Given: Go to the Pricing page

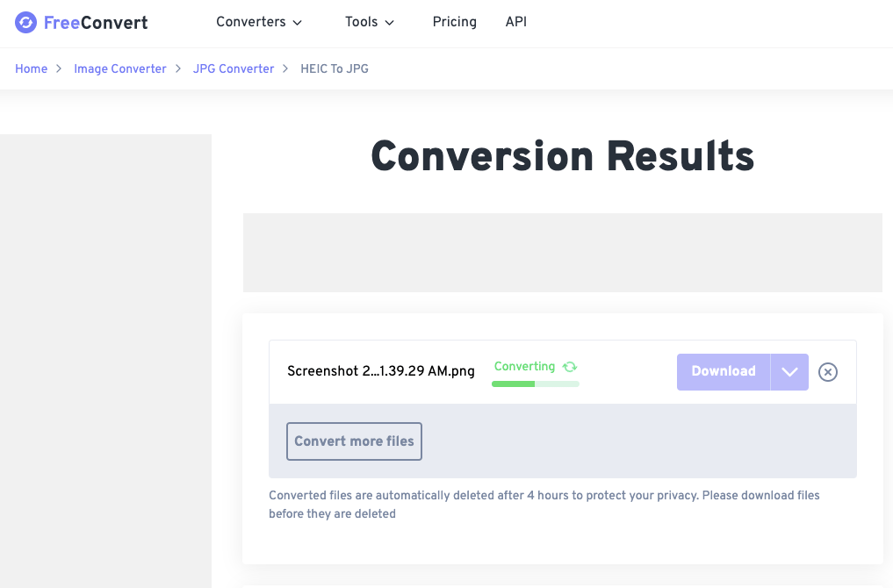Looking at the screenshot, I should pyautogui.click(x=455, y=22).
